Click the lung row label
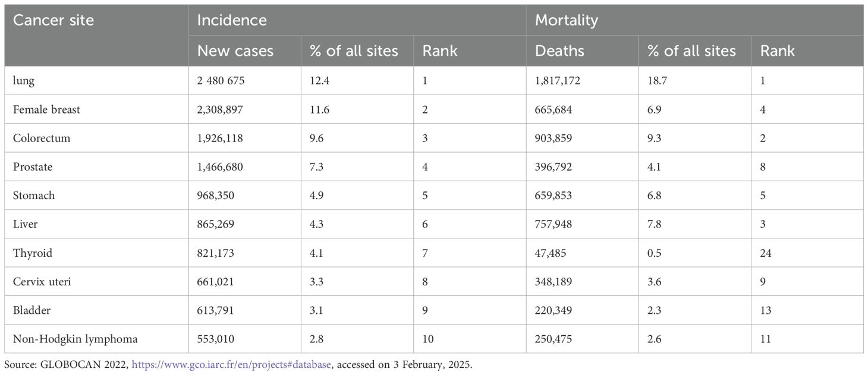Screen dimensions: 868x375 [x=24, y=81]
